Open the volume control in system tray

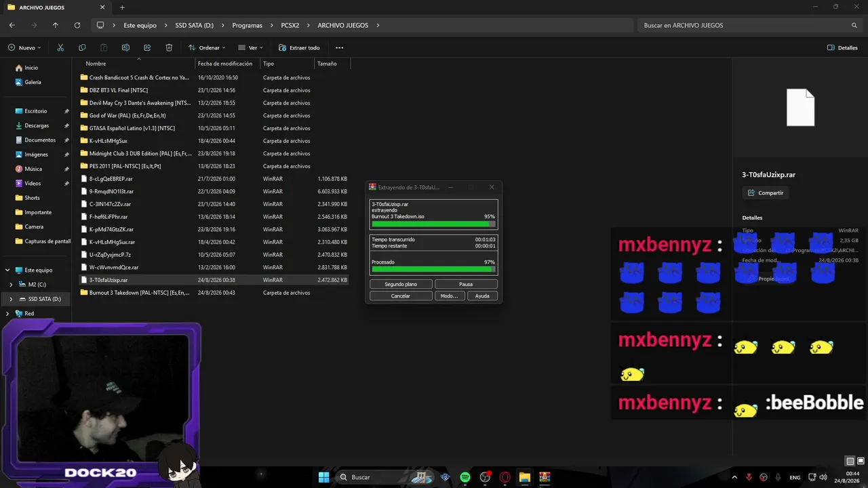[823, 477]
